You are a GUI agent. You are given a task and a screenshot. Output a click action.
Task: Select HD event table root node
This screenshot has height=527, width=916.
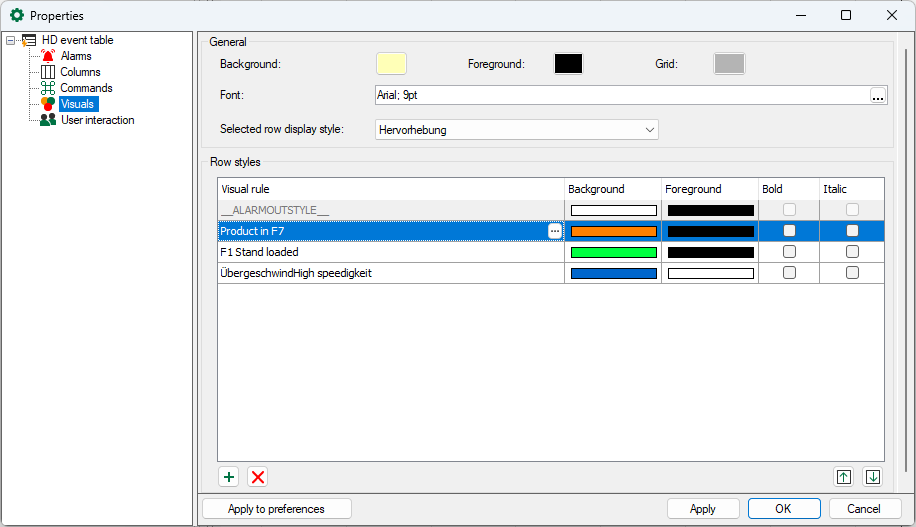[x=78, y=40]
